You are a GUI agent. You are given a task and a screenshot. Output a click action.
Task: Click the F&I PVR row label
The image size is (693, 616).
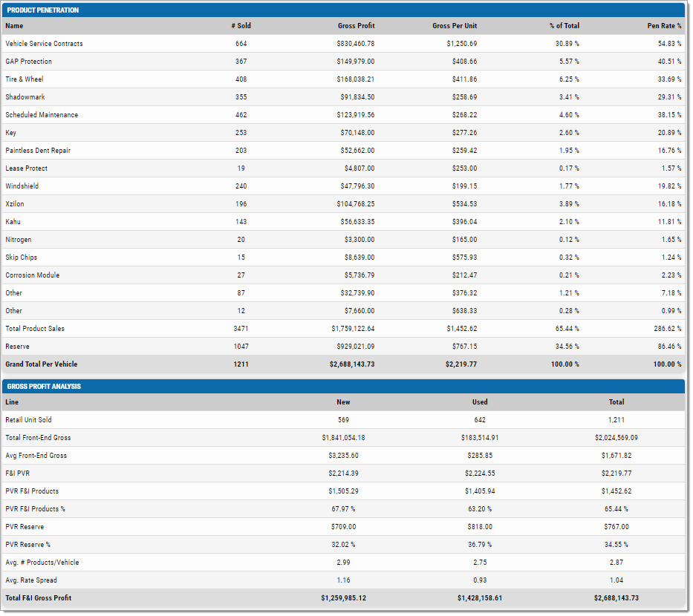point(18,474)
